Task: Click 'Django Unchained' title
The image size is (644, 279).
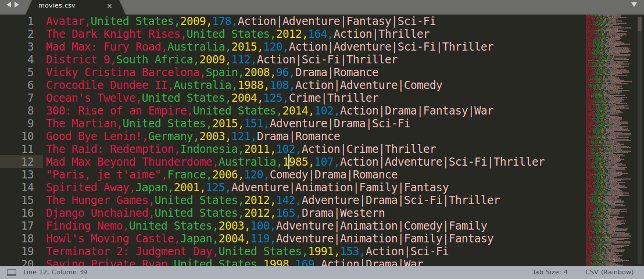Action: pyautogui.click(x=97, y=213)
